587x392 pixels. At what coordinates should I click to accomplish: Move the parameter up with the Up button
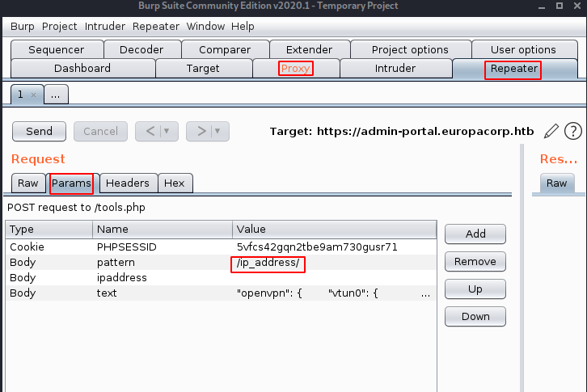(x=475, y=289)
